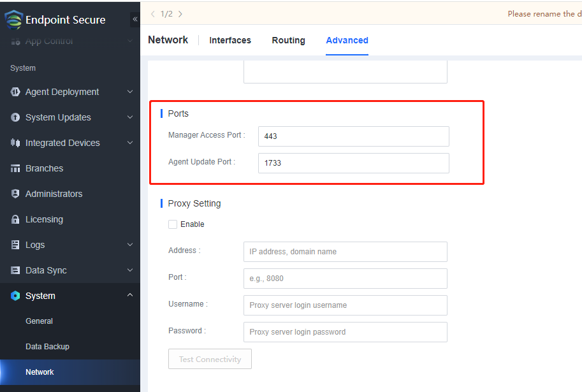Click the Agent Deployment sidebar icon

click(x=15, y=92)
